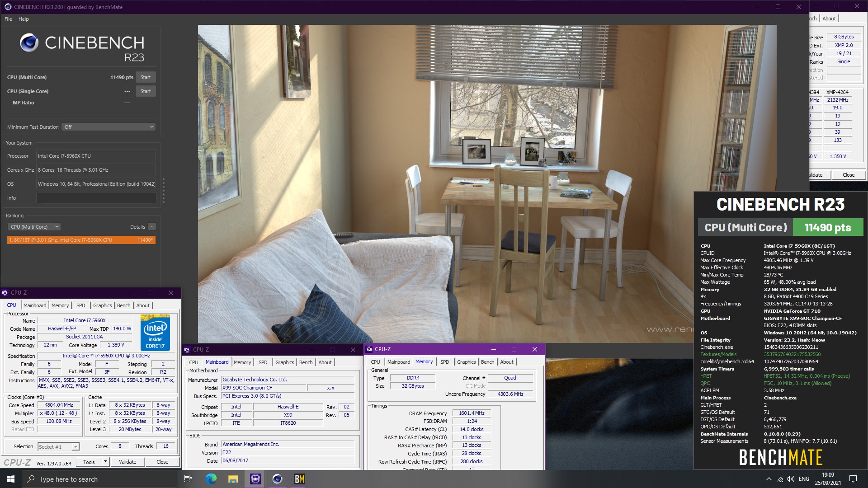Image resolution: width=868 pixels, height=488 pixels.
Task: Click the search magnifier icon on the taskbar
Action: 31,479
